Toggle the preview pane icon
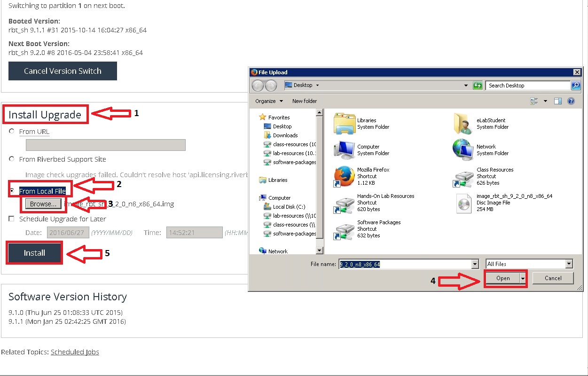Image resolution: width=588 pixels, height=376 pixels. click(x=558, y=101)
